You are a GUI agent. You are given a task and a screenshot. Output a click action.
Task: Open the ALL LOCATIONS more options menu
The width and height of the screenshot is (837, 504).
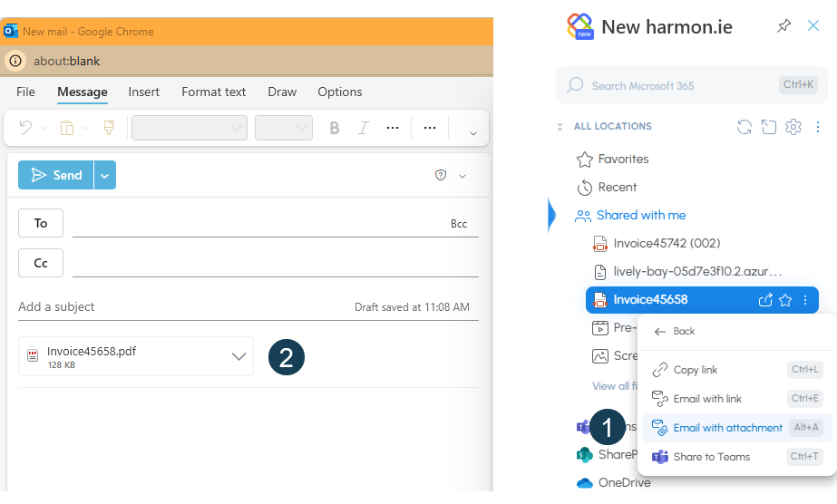(x=818, y=127)
